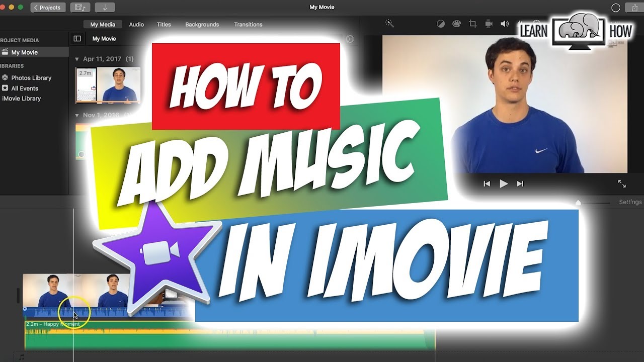Open the Transitions tab
Viewport: 644px width, 362px height.
point(248,25)
